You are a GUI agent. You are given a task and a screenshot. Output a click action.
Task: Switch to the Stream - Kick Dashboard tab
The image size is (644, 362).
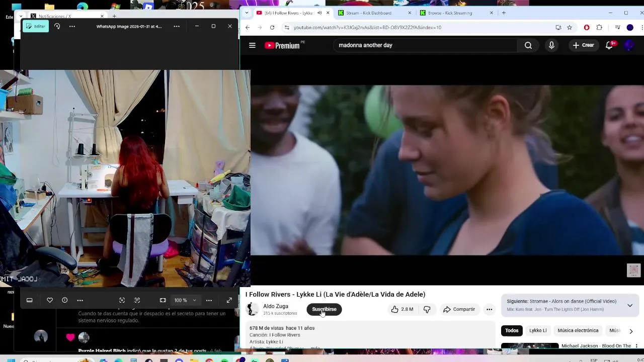click(x=374, y=13)
